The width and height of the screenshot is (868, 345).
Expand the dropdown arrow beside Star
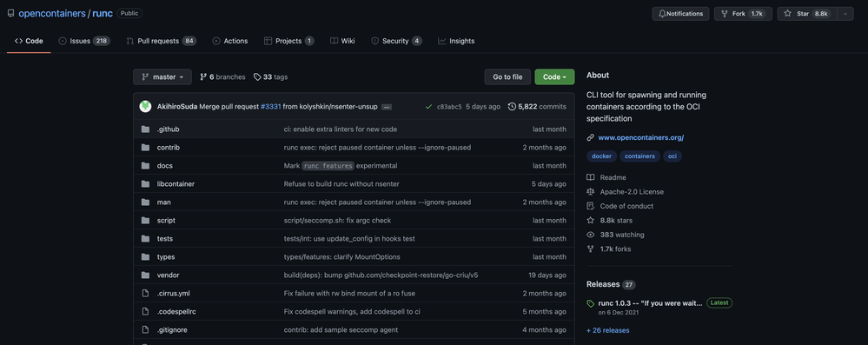[845, 14]
